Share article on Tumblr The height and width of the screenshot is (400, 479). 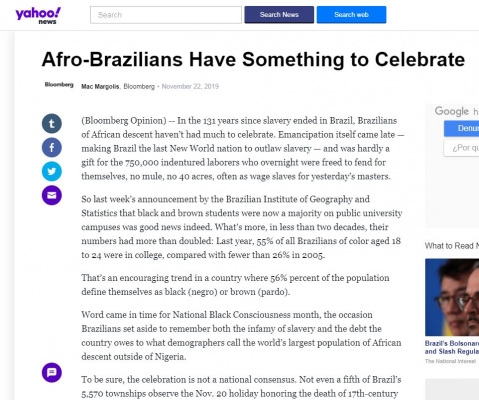[52, 124]
